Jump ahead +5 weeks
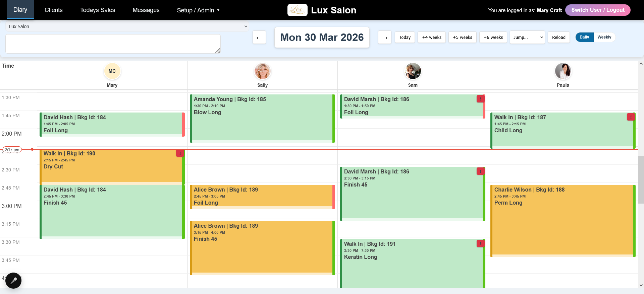This screenshot has width=644, height=294. (x=463, y=38)
